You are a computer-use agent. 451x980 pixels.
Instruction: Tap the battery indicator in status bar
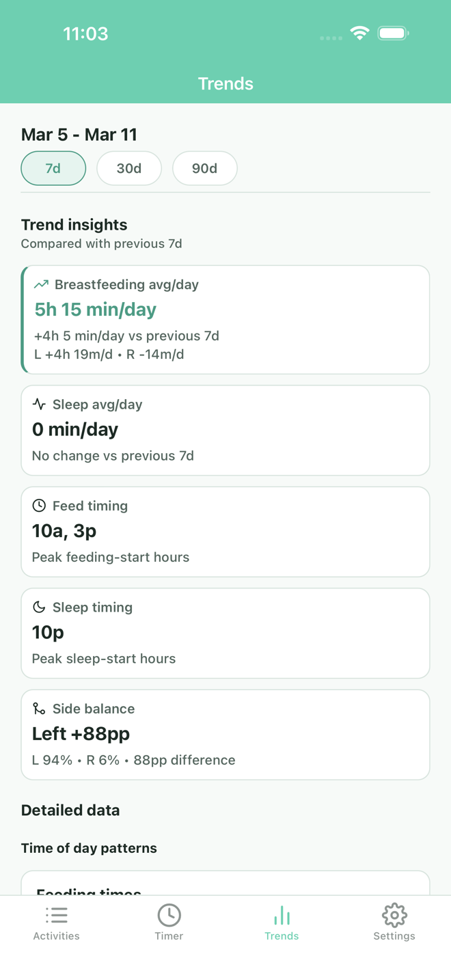click(393, 33)
